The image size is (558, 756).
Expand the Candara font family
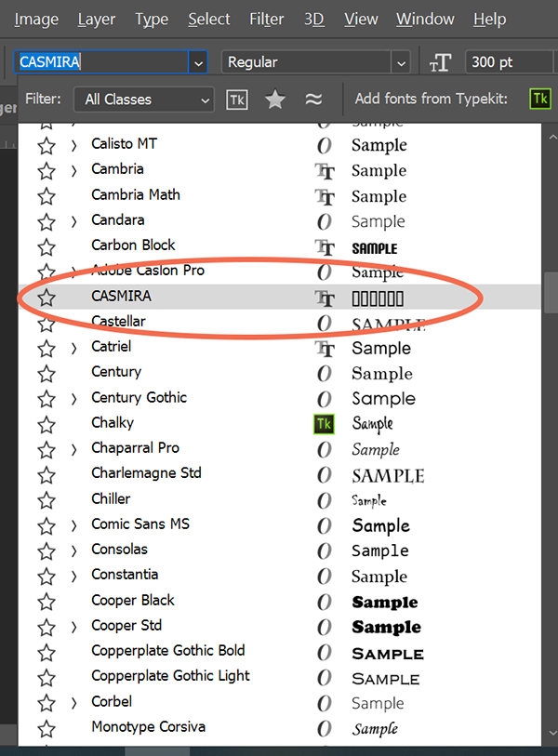tap(73, 221)
